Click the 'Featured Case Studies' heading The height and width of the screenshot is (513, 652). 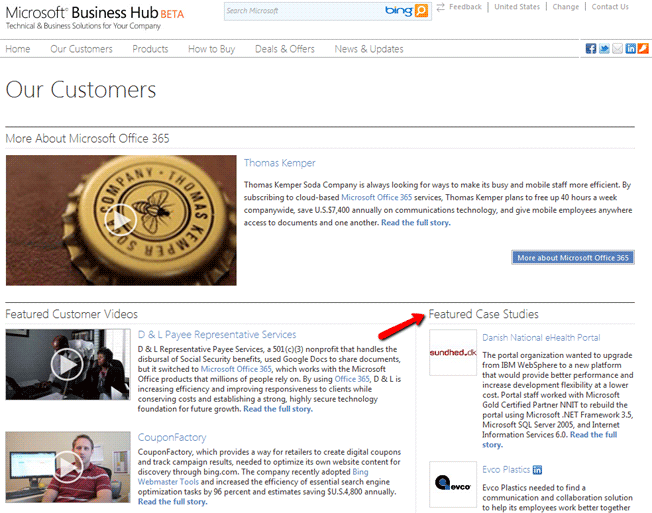pos(484,314)
